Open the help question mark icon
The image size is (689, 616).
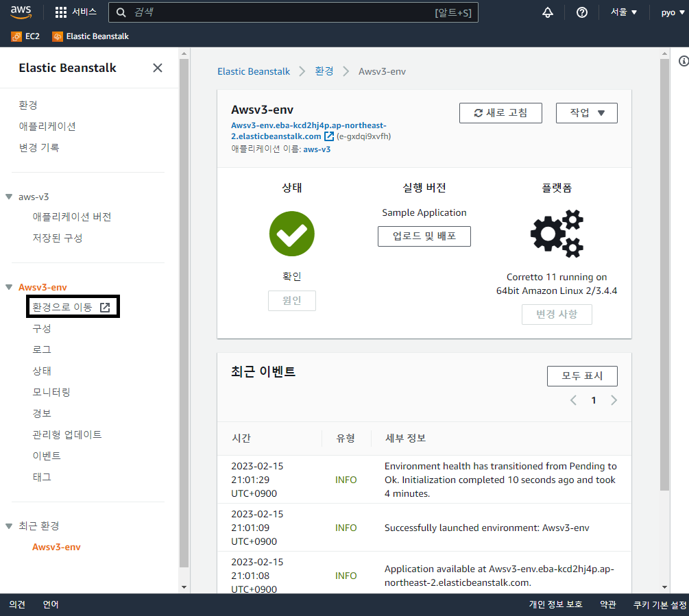coord(582,12)
